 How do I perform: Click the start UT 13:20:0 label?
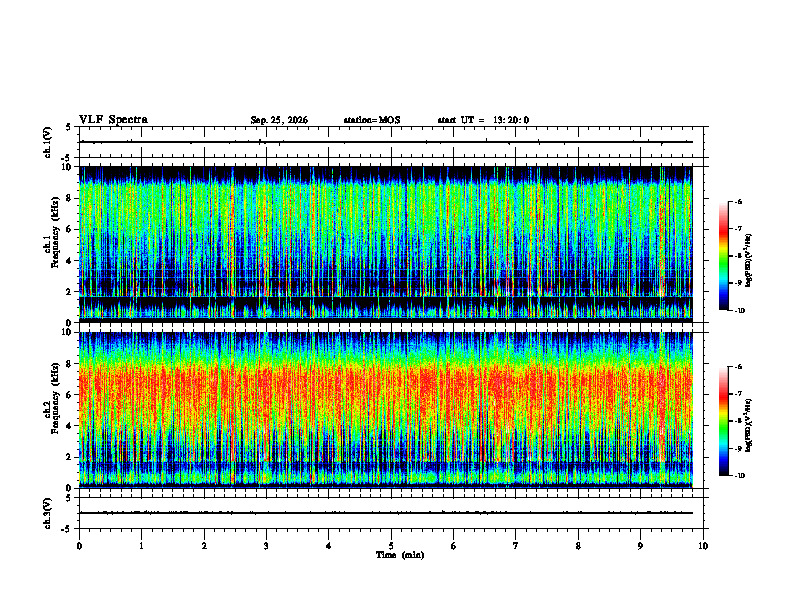483,120
